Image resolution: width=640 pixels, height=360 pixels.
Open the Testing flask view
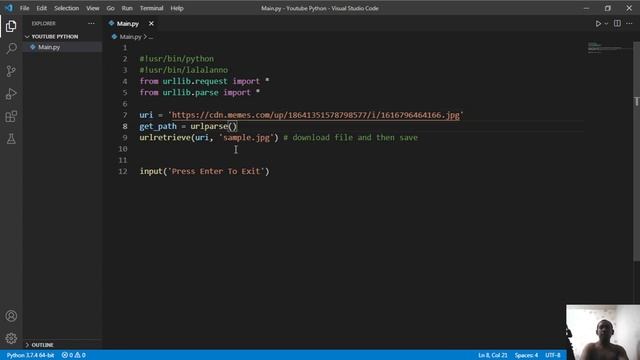(x=11, y=139)
